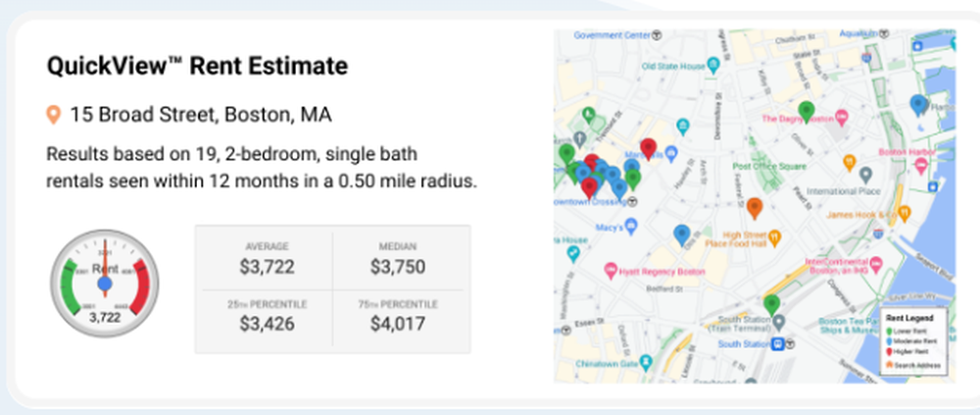The image size is (980, 415).
Task: Select the Median $3,750 value
Action: coord(398,267)
